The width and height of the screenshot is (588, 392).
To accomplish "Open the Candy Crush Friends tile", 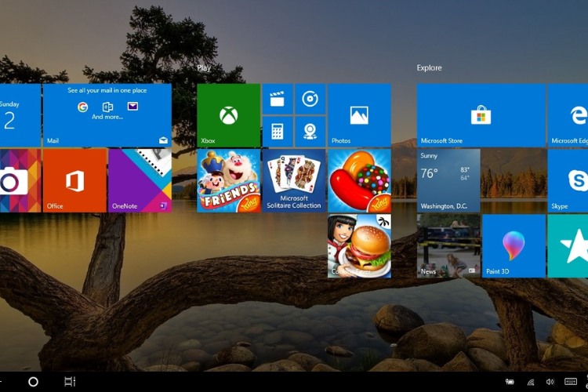I will [228, 180].
